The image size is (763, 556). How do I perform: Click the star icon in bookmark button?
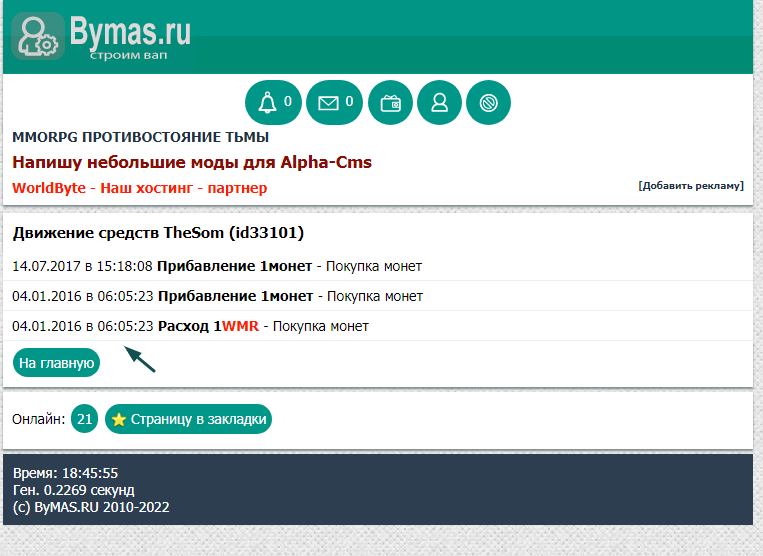[118, 419]
